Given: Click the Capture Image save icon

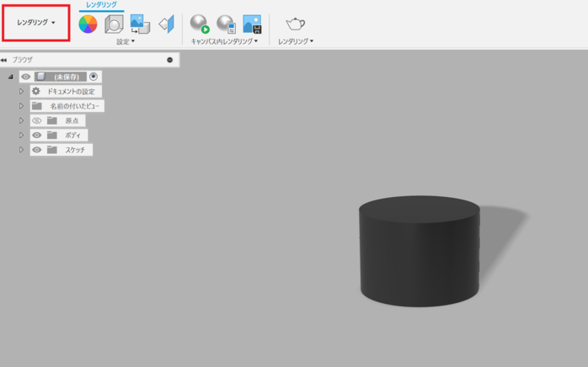Looking at the screenshot, I should pos(252,24).
